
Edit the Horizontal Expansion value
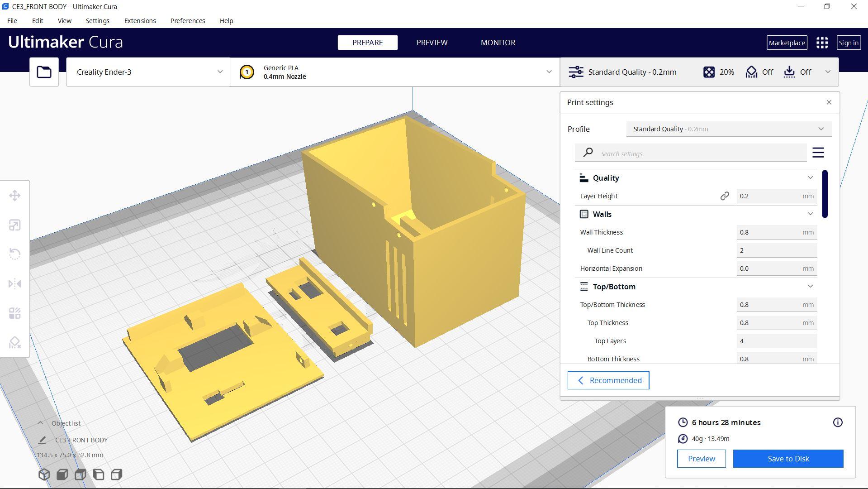click(x=777, y=268)
